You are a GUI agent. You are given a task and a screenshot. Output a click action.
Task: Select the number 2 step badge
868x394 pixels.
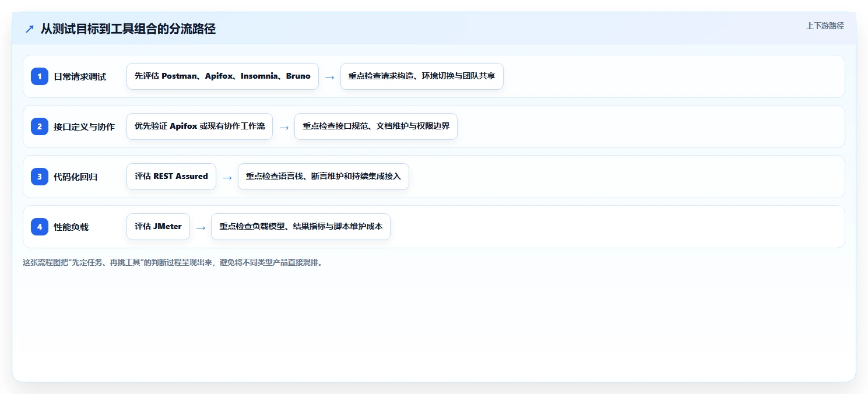(40, 126)
